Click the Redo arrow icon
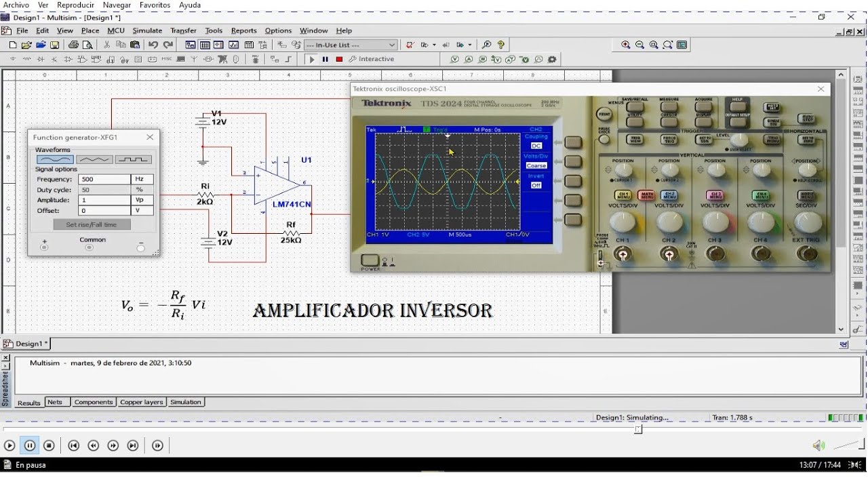 (x=168, y=45)
